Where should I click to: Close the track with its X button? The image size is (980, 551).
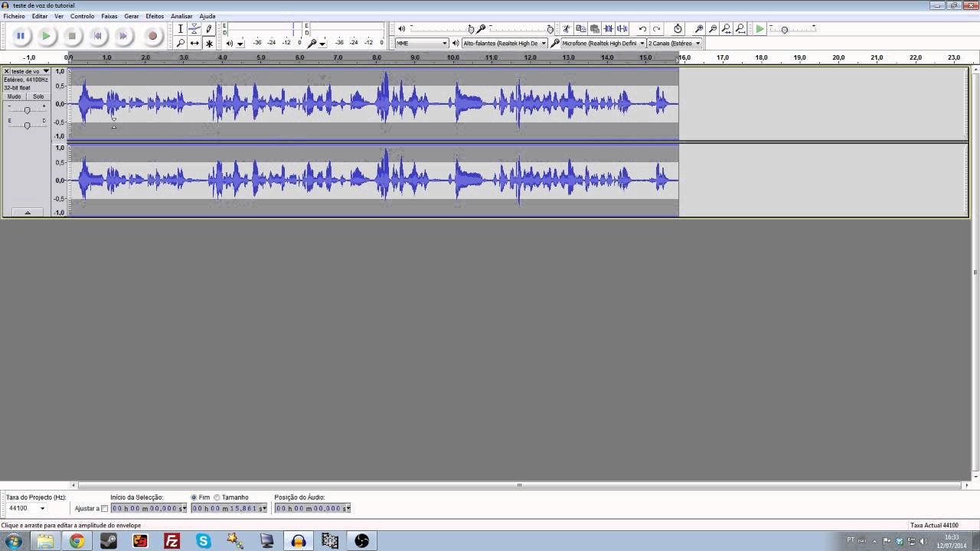pos(6,71)
